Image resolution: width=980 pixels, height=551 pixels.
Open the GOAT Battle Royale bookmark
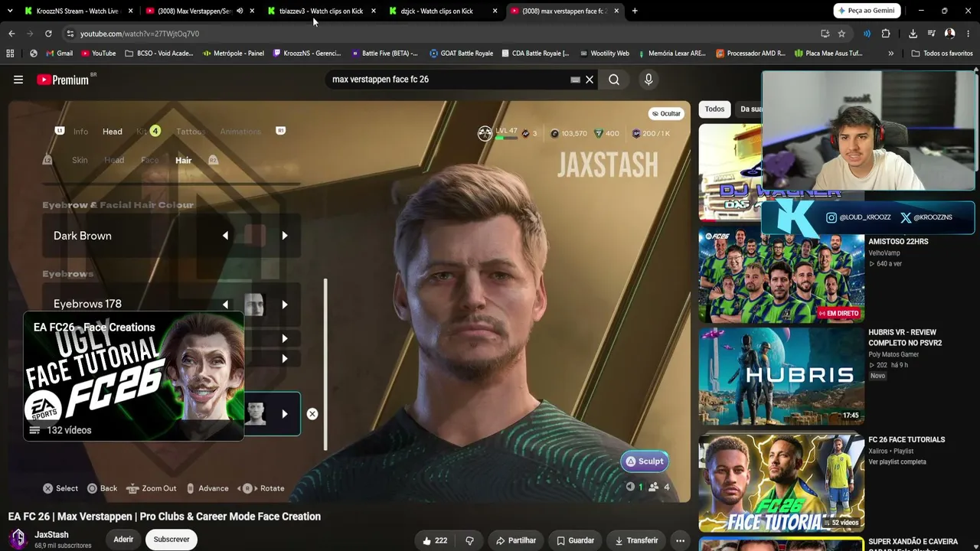tap(461, 54)
